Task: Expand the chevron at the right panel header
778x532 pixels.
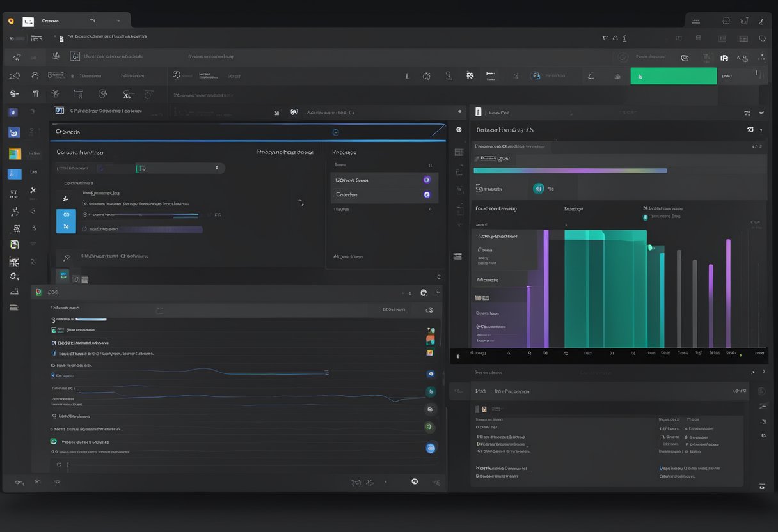Action: click(x=761, y=113)
